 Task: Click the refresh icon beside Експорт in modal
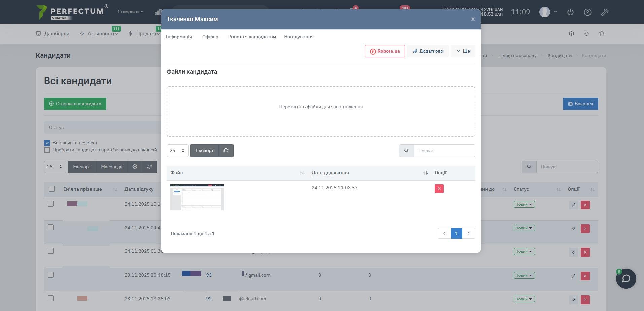click(x=226, y=151)
